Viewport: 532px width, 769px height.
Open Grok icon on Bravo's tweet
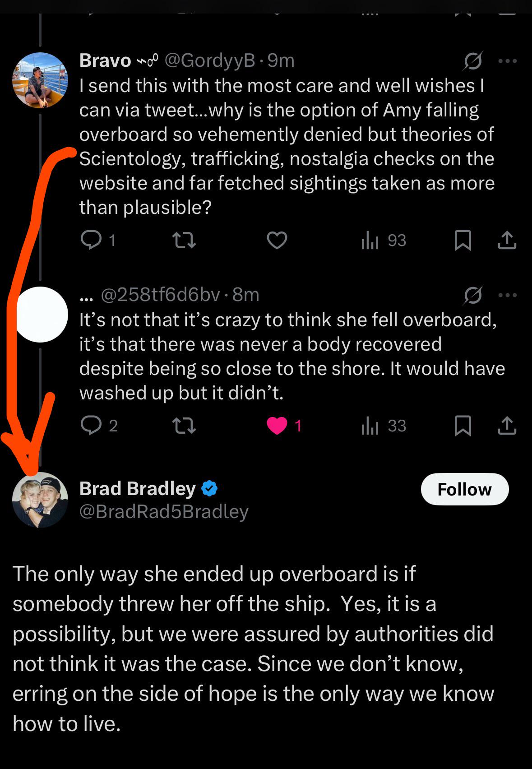472,61
